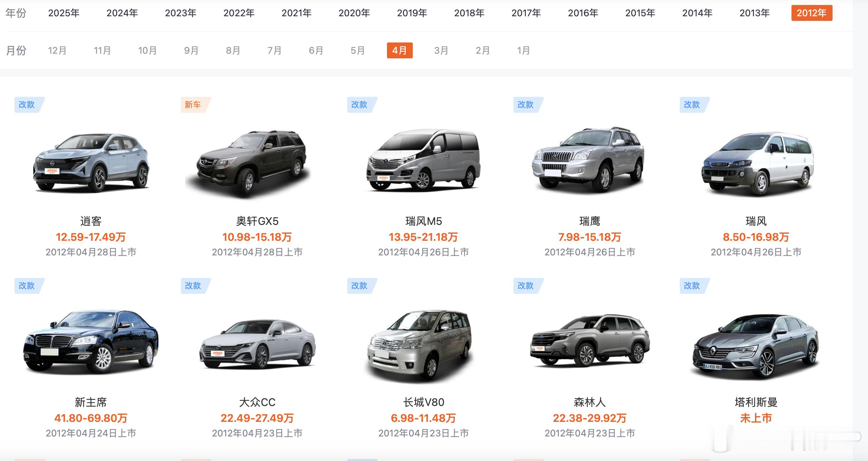The width and height of the screenshot is (868, 461).
Task: Select the 1月 month filter
Action: 523,51
